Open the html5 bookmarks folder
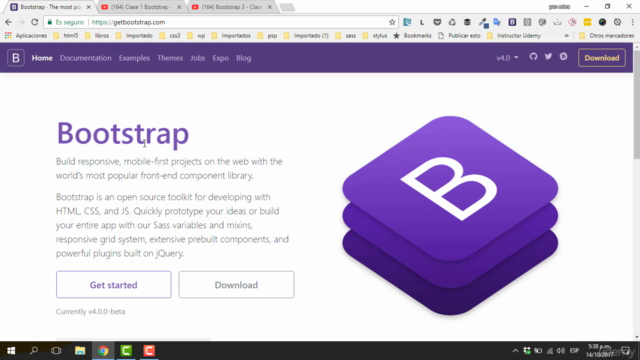Image resolution: width=640 pixels, height=360 pixels. tap(66, 36)
